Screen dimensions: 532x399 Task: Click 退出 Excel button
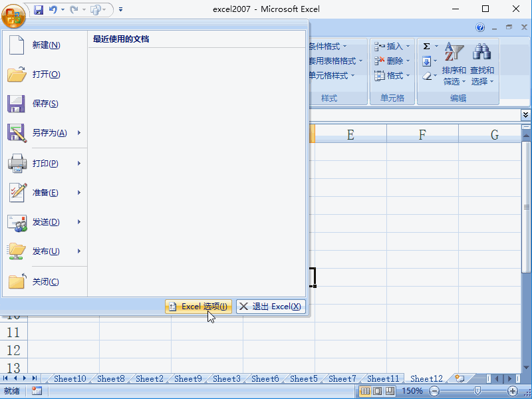(271, 307)
